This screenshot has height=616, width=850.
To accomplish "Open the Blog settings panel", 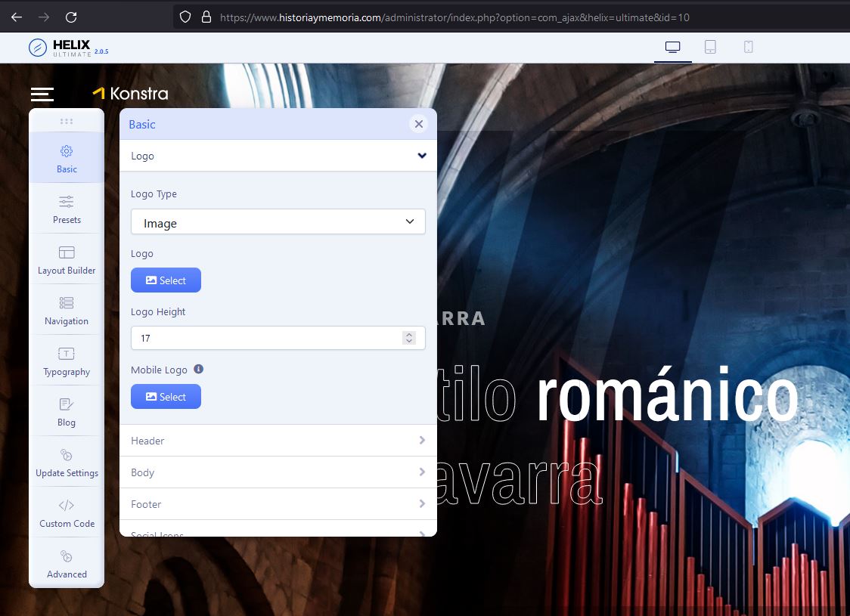I will [67, 410].
